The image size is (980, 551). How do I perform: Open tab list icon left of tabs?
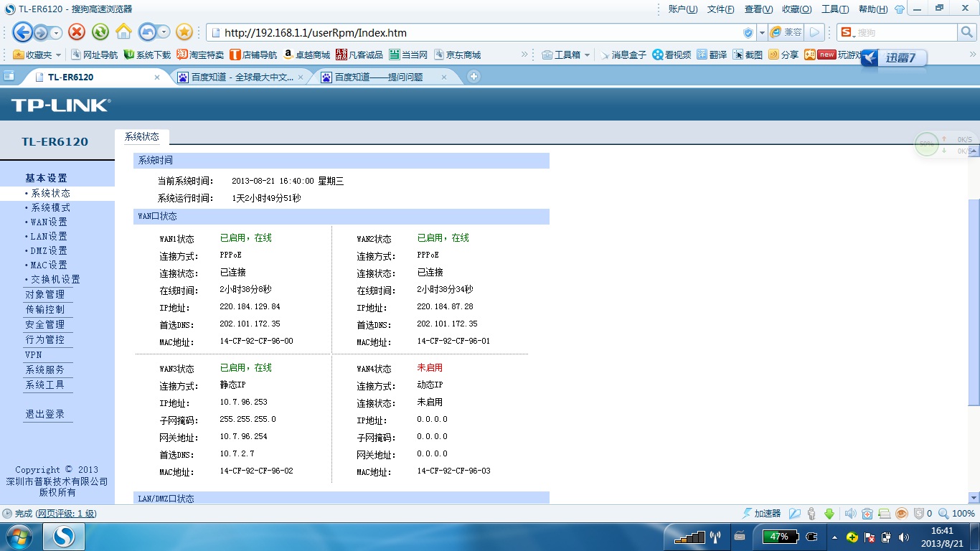pyautogui.click(x=9, y=76)
